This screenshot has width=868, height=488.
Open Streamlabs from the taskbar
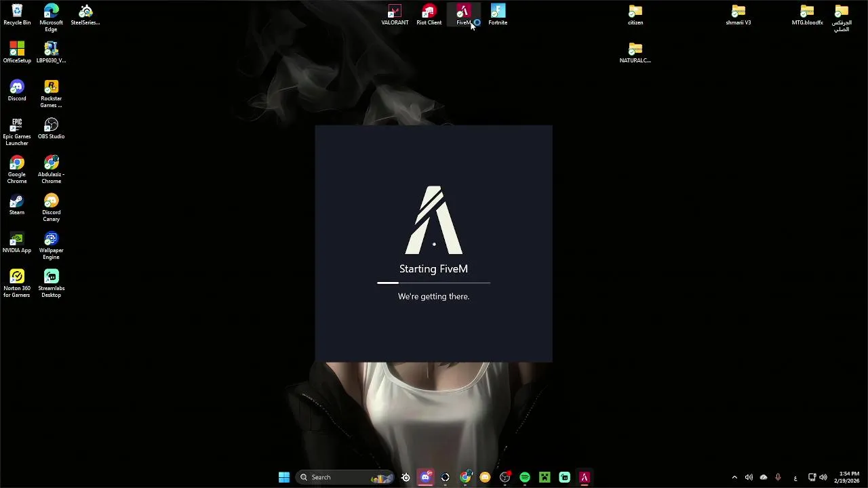[564, 477]
